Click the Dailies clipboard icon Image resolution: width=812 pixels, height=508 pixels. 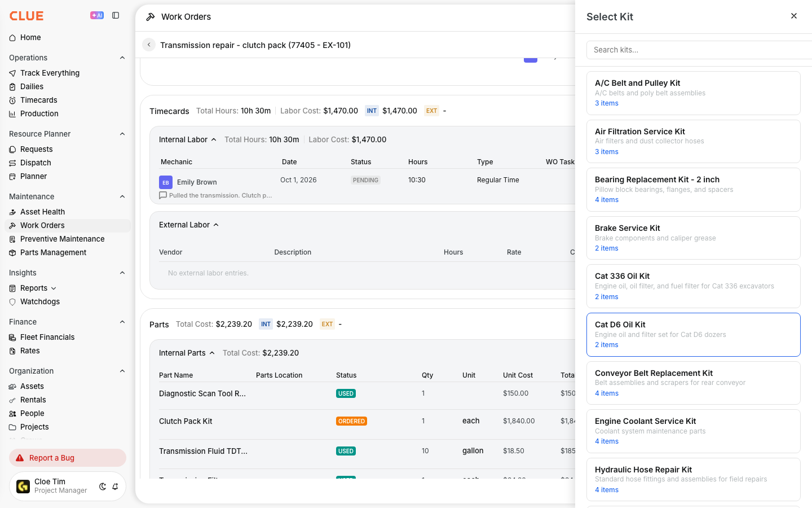(x=12, y=87)
